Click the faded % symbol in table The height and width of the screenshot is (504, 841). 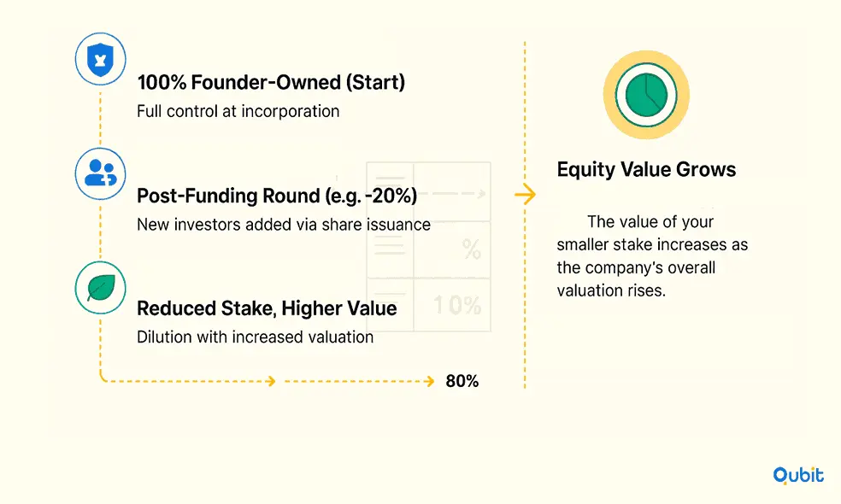[472, 249]
